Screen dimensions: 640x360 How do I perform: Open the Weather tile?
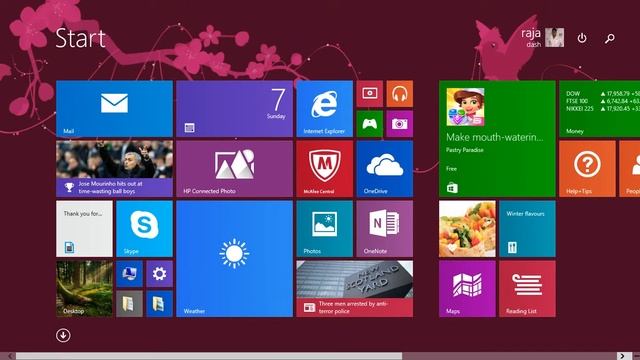pyautogui.click(x=234, y=259)
